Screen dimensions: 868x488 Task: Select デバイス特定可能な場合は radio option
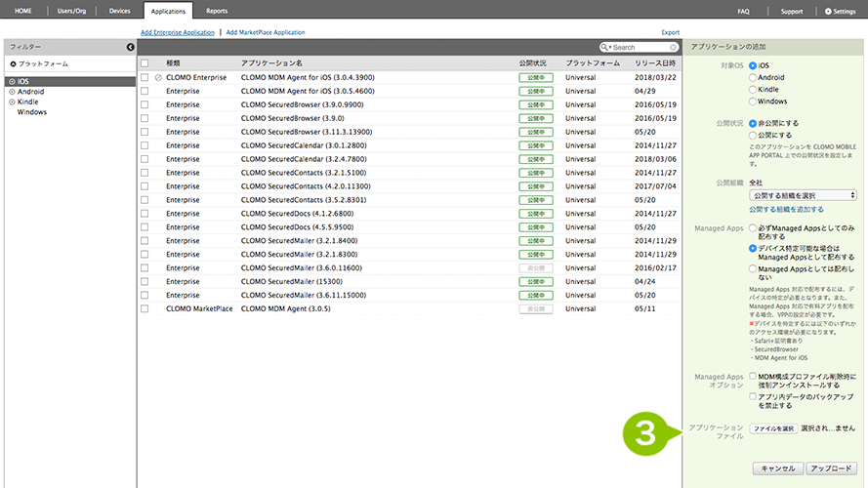(753, 249)
